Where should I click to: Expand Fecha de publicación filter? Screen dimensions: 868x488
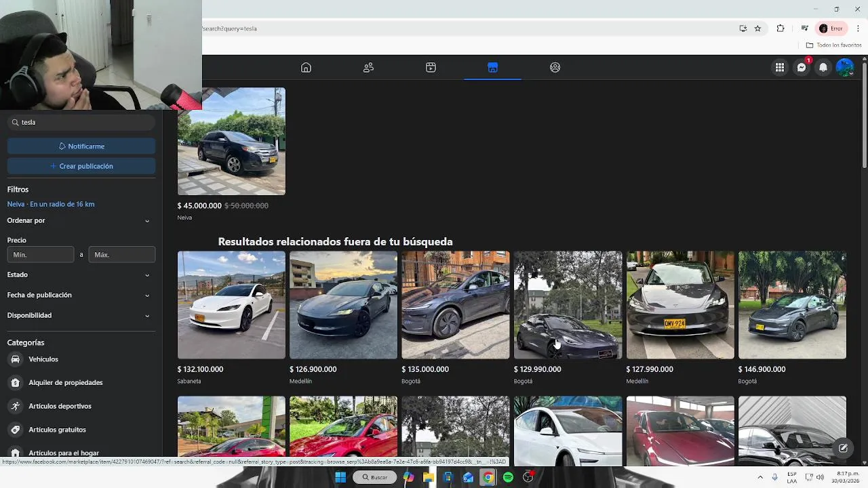(x=81, y=295)
